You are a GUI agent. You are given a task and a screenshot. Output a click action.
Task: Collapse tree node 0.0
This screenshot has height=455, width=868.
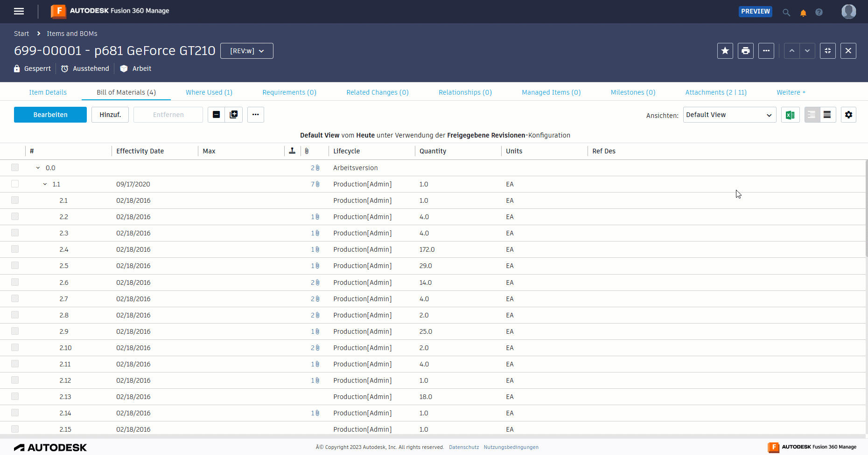pyautogui.click(x=38, y=167)
